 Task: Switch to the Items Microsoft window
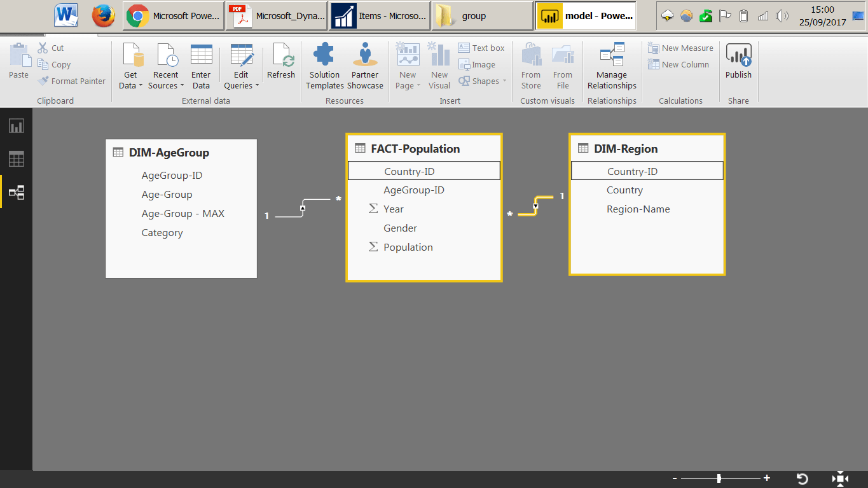coord(380,16)
